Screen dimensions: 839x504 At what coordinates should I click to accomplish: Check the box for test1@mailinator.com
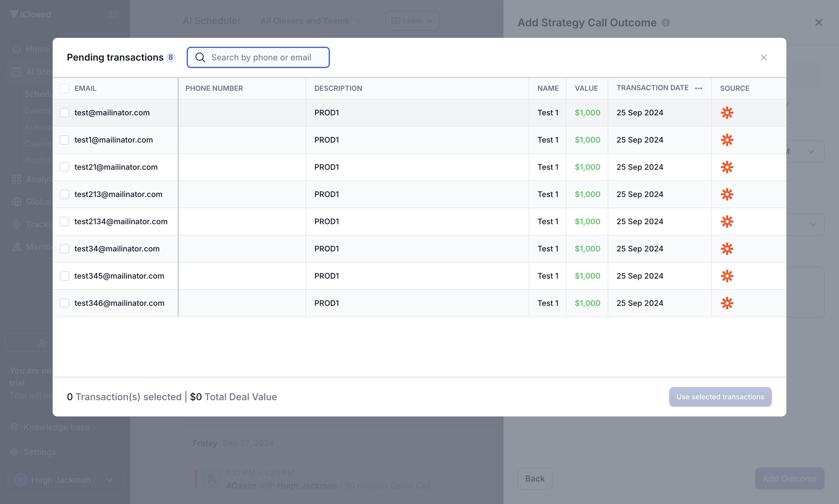(x=64, y=140)
